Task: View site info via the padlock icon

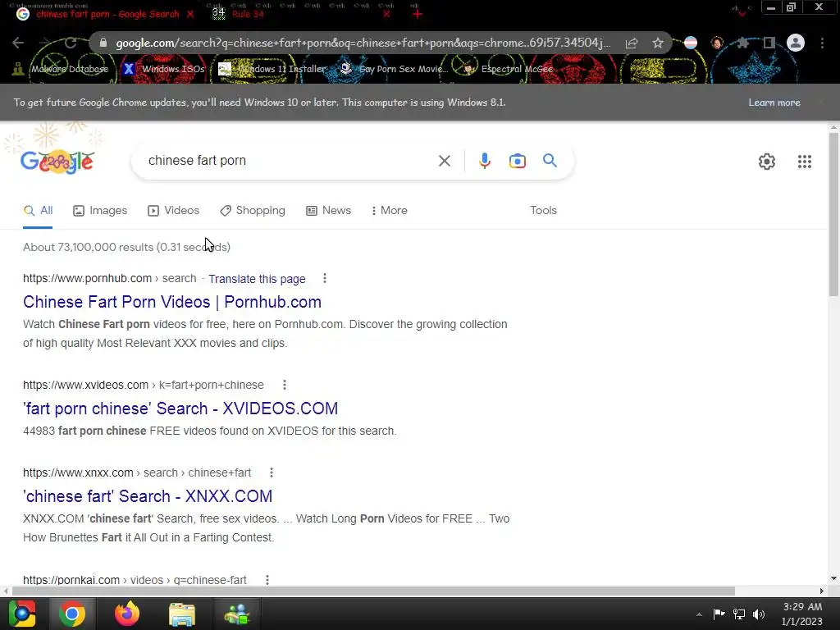Action: pyautogui.click(x=103, y=43)
